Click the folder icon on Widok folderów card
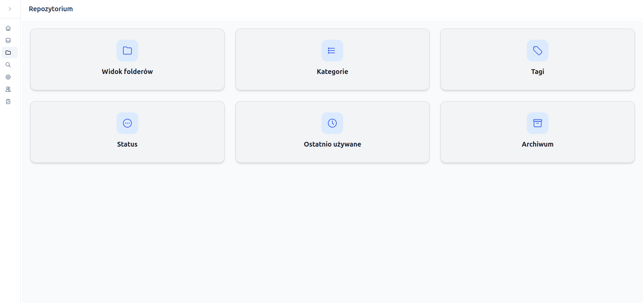The height and width of the screenshot is (303, 644). point(127,51)
